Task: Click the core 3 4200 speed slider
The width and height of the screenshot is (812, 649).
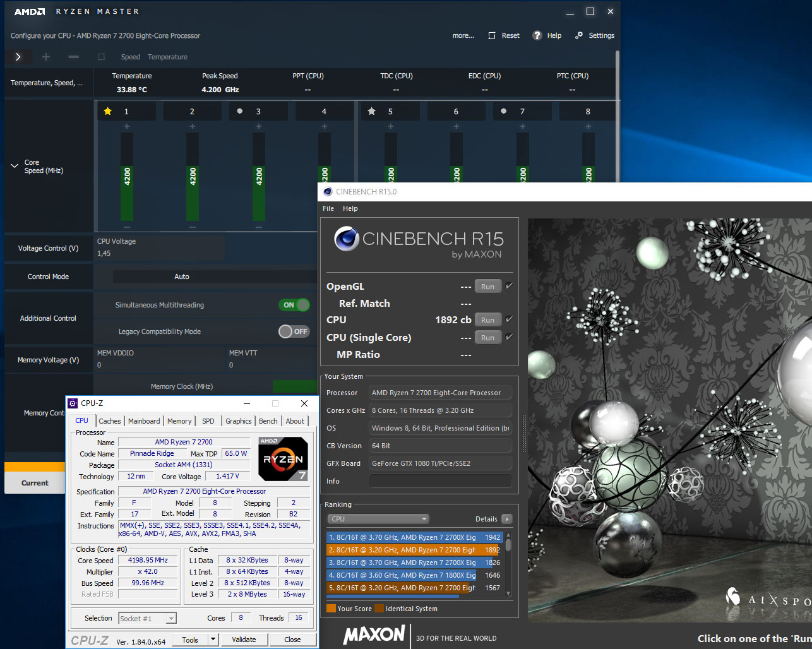Action: pyautogui.click(x=259, y=177)
